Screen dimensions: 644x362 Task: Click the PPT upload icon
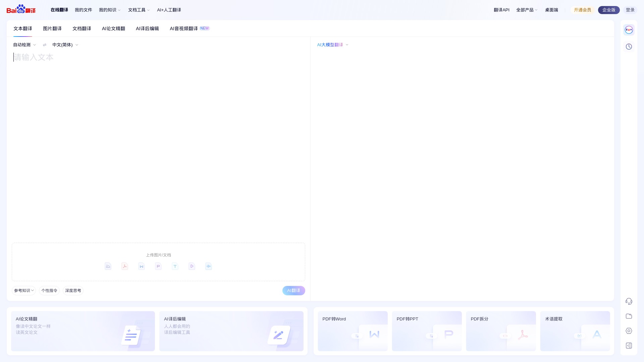[158, 266]
